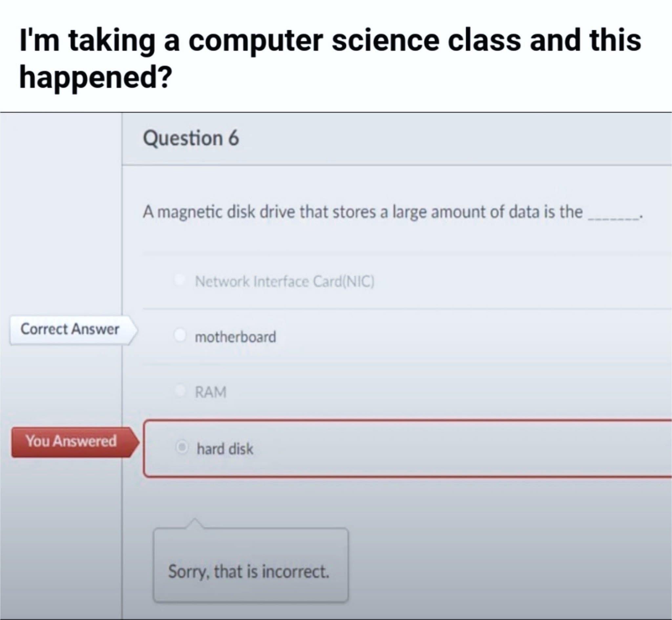Click the red You Answered tag
Viewport: 672px width, 620px height.
[75, 442]
